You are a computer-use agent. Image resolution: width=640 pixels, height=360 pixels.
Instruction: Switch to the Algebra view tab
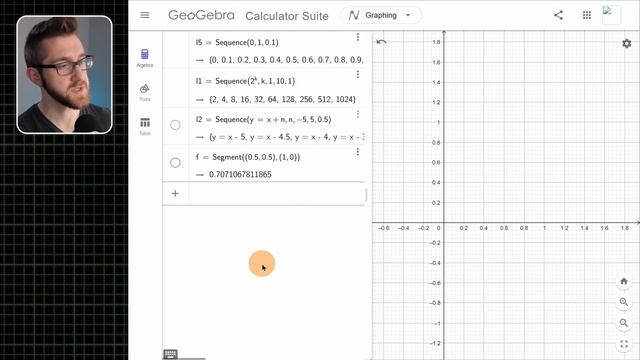[x=145, y=58]
